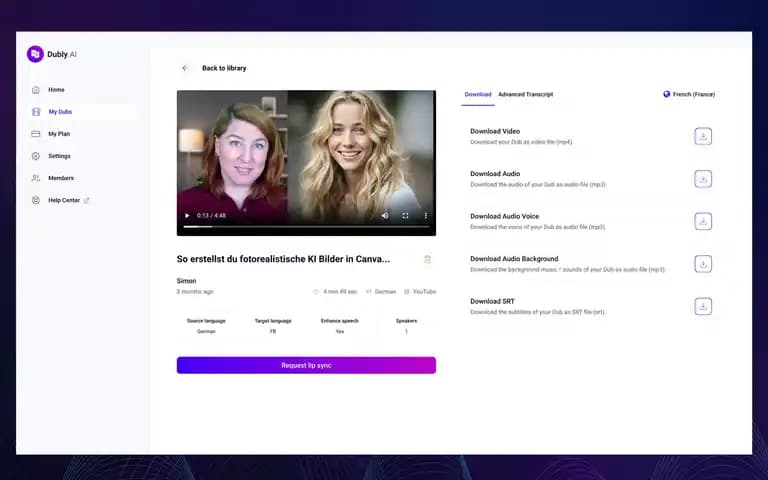Click the Download Video title text
This screenshot has height=480, width=768.
(495, 131)
